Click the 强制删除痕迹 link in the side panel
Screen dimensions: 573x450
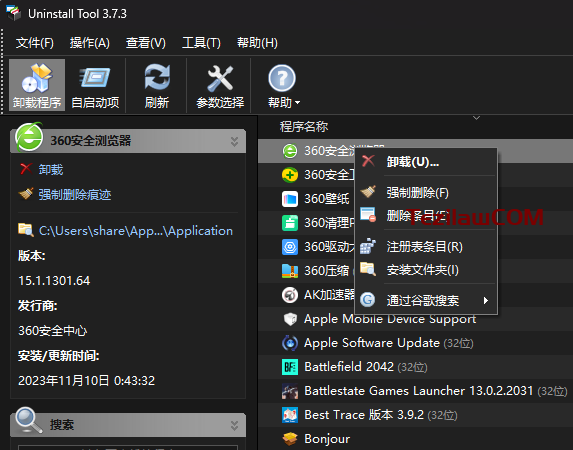click(75, 195)
